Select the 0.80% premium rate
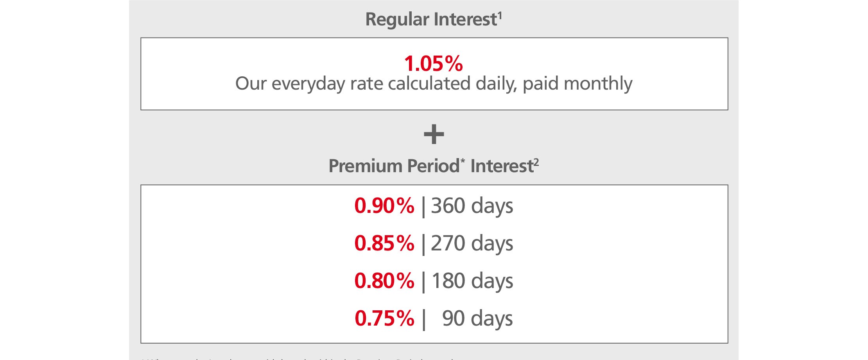The image size is (868, 360). [384, 281]
